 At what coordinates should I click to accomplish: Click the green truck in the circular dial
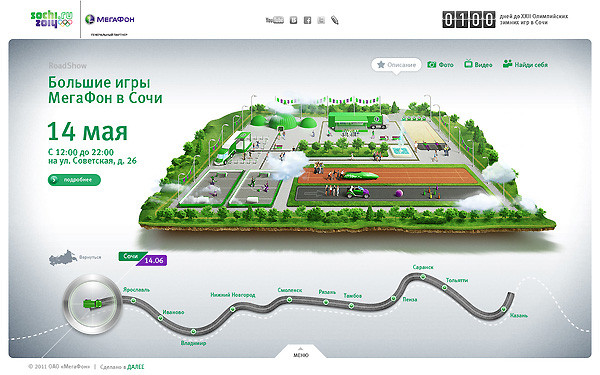(93, 304)
